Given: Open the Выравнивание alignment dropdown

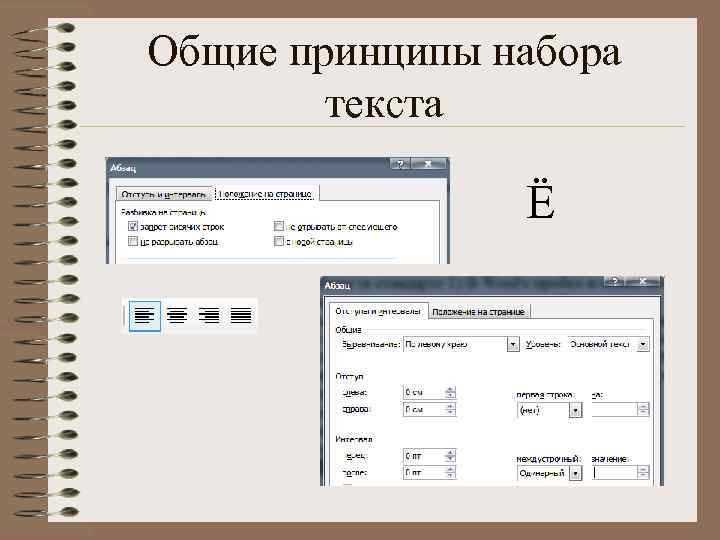Looking at the screenshot, I should (x=513, y=344).
